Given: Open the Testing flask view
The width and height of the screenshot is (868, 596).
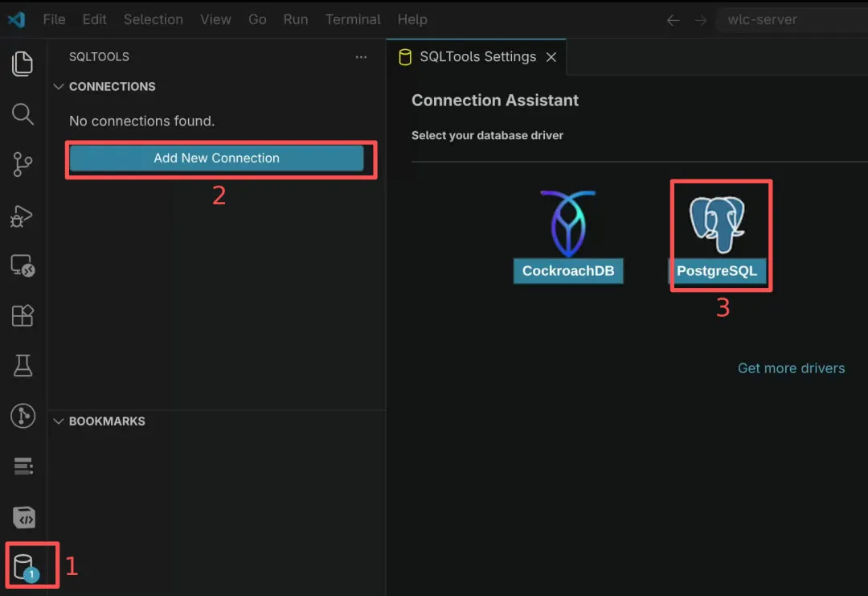Looking at the screenshot, I should [23, 366].
